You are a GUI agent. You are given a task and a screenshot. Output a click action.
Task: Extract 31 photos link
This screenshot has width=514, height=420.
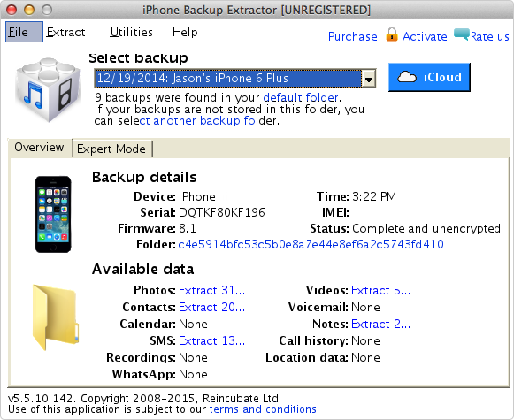[211, 290]
